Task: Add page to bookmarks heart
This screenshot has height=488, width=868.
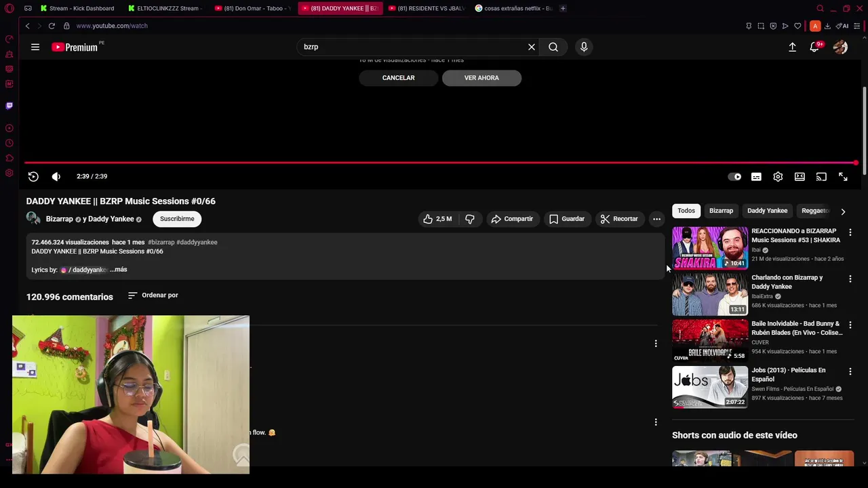Action: [797, 26]
